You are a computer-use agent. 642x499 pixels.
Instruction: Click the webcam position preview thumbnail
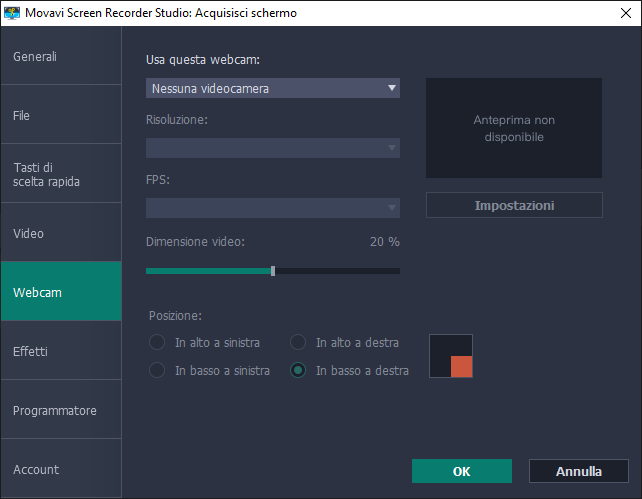coord(451,356)
